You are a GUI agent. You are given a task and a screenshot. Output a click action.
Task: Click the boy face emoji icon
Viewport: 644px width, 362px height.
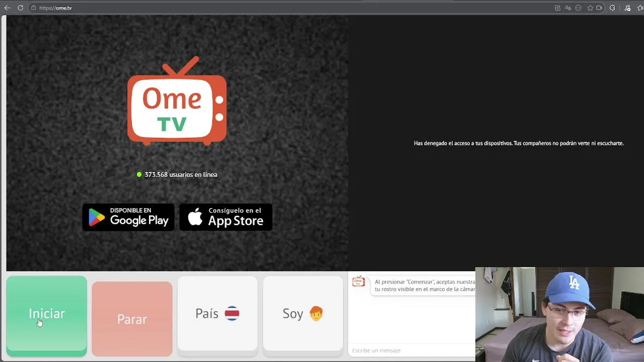click(x=316, y=314)
